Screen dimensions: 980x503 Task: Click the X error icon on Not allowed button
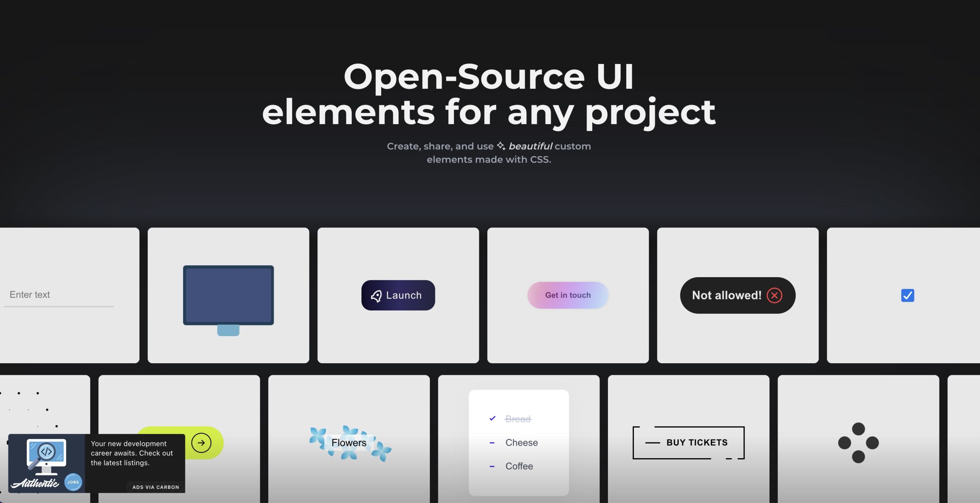pos(774,295)
